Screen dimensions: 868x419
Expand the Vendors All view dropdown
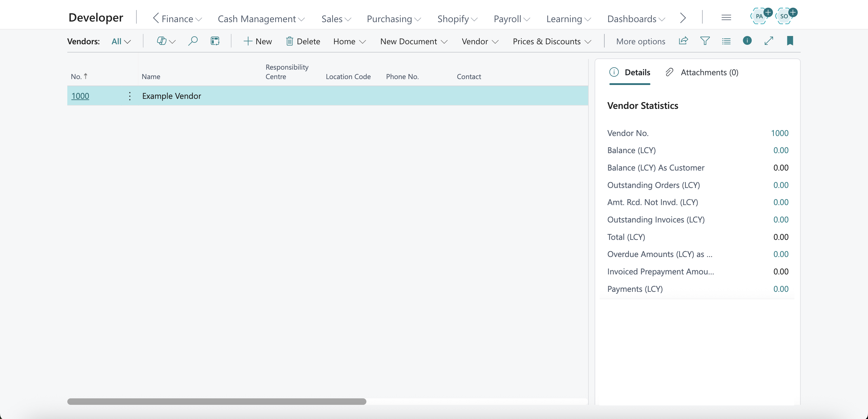tap(121, 41)
